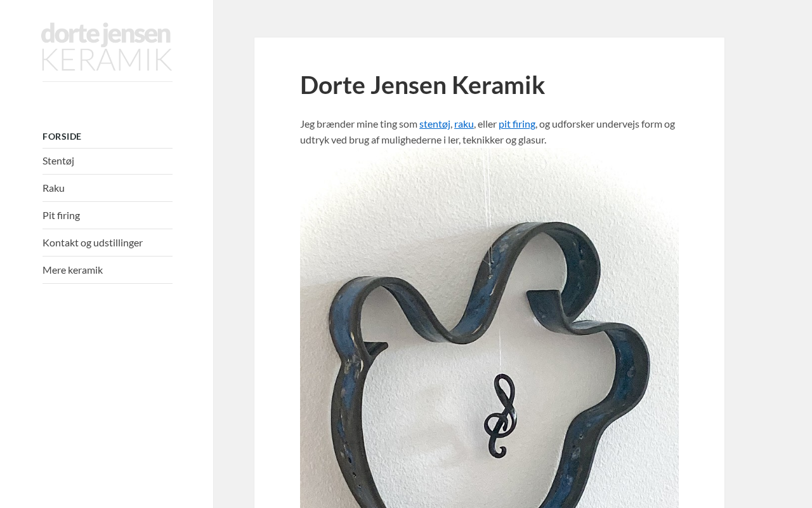Screen dimensions: 812x508
Task: Open the Stentøj sidebar page
Action: (x=58, y=161)
